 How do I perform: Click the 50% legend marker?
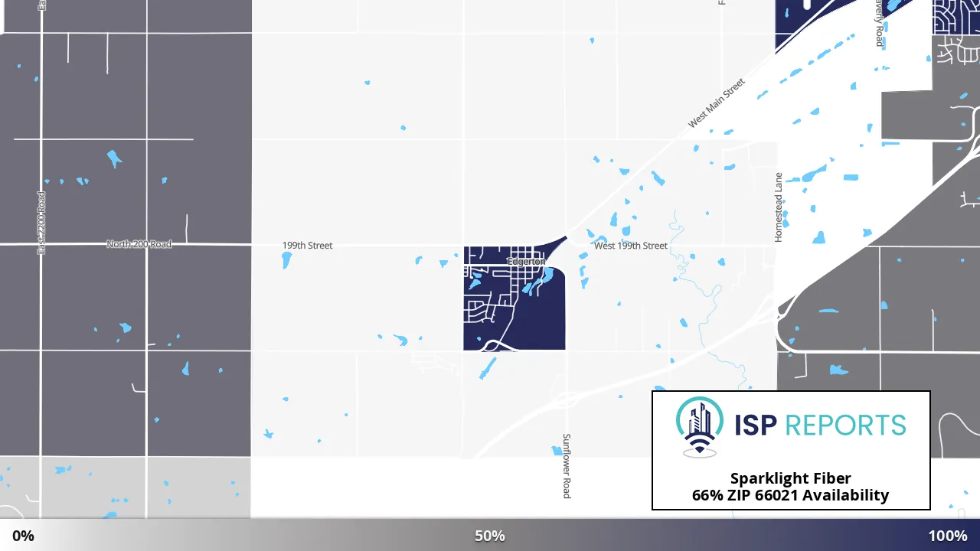coord(490,536)
